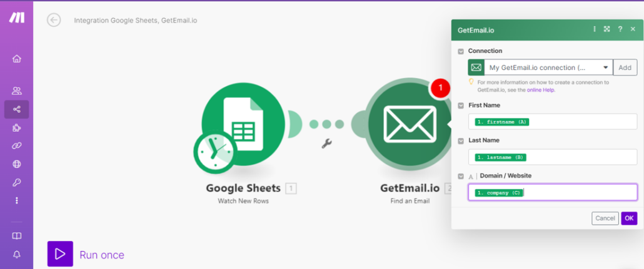Open the Home page in the sidebar

pos(17,59)
